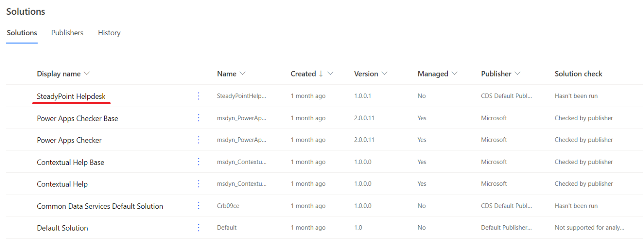
Task: Open the Default Solution
Action: pos(62,227)
